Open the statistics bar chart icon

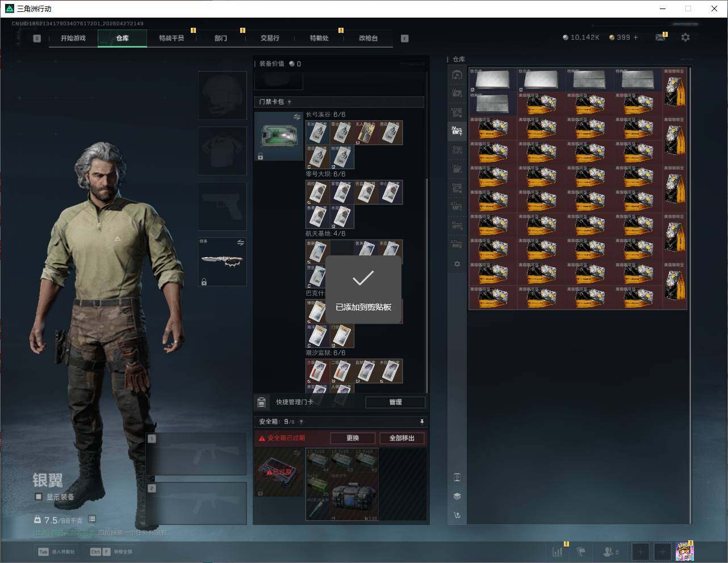pos(558,551)
